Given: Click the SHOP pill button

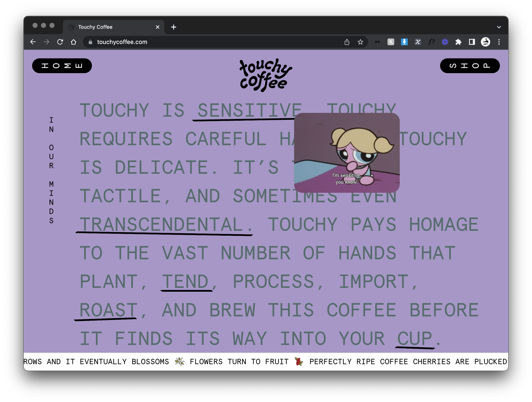Looking at the screenshot, I should coord(470,66).
